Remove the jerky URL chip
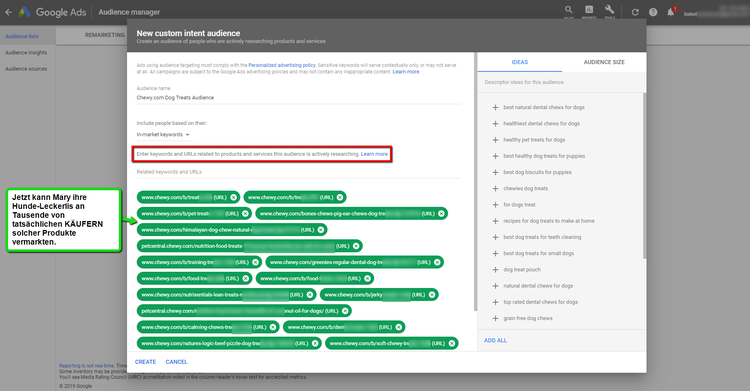The height and width of the screenshot is (391, 750). 432,295
